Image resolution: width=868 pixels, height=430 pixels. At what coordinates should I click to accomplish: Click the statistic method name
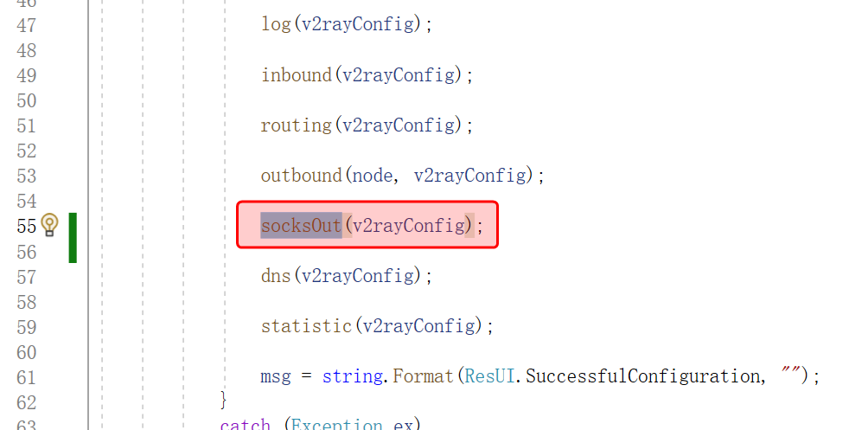pos(306,326)
